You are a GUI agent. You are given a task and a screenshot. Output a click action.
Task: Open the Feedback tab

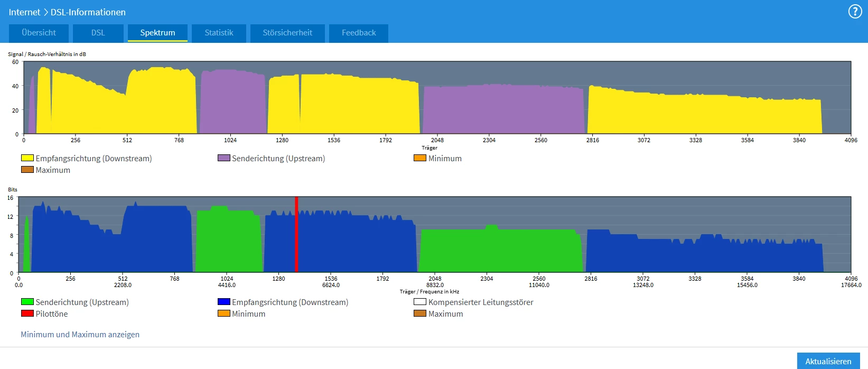pos(359,33)
